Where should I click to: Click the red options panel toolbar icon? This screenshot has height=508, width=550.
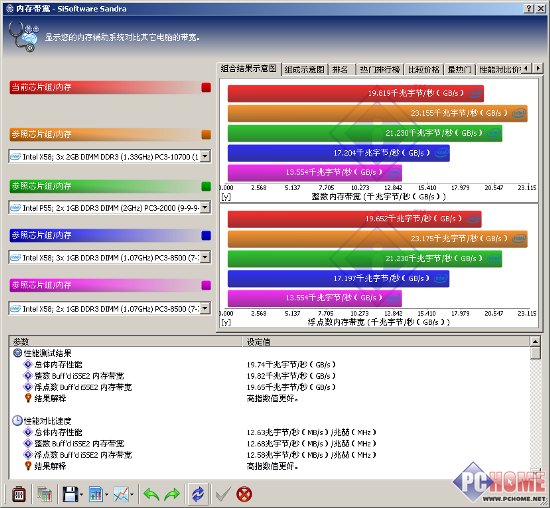tap(19, 494)
